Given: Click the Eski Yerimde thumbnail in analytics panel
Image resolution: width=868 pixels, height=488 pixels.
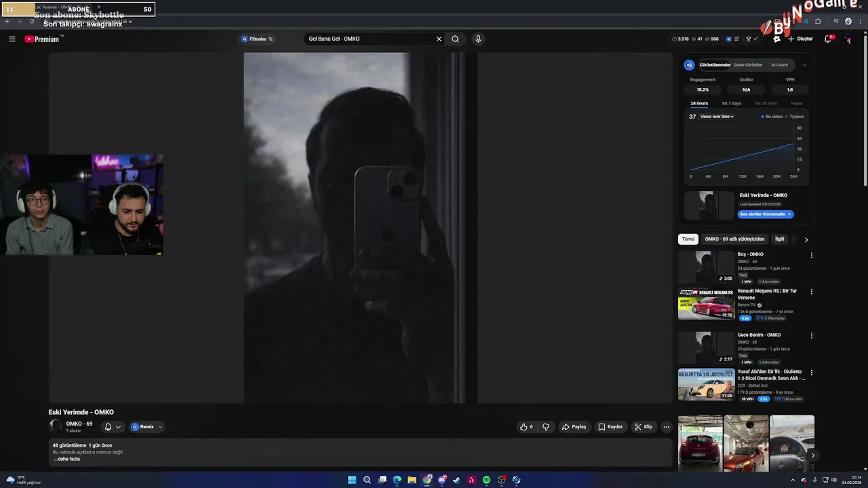Looking at the screenshot, I should [x=709, y=205].
